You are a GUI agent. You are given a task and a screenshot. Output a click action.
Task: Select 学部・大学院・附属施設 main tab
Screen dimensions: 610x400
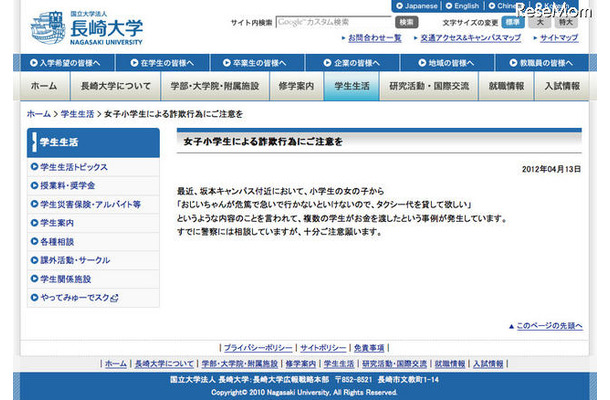pyautogui.click(x=215, y=86)
